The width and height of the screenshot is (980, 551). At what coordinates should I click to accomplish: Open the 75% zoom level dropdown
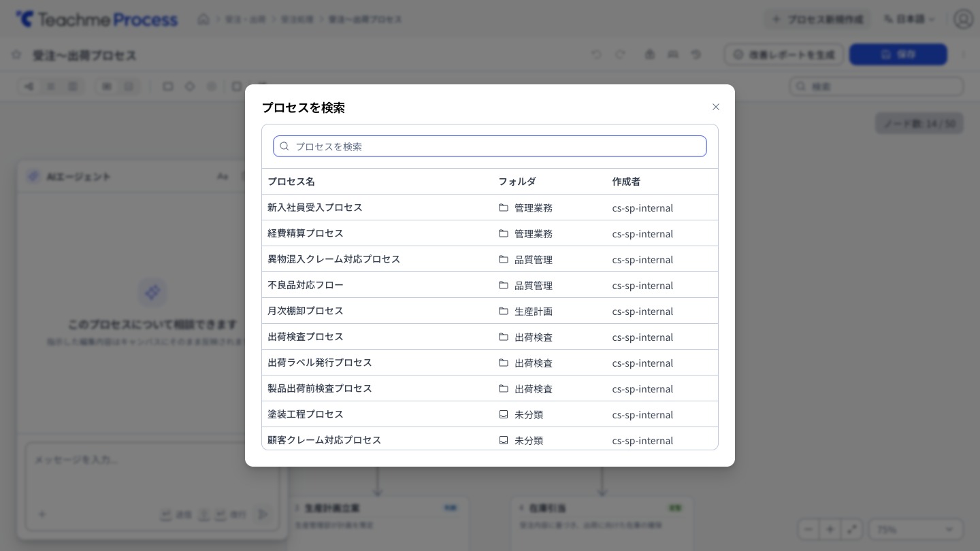[x=916, y=529]
